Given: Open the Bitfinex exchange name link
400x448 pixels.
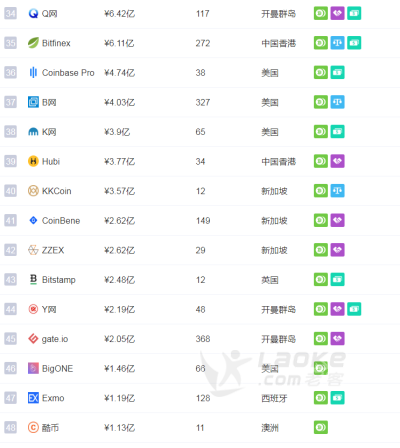Looking at the screenshot, I should (56, 43).
